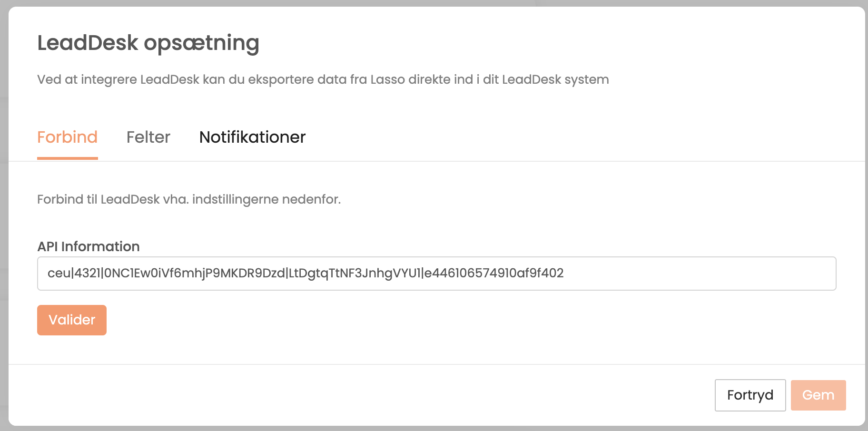Click the 'Forbind til LeadDesk vha.' instruction text

(x=189, y=199)
